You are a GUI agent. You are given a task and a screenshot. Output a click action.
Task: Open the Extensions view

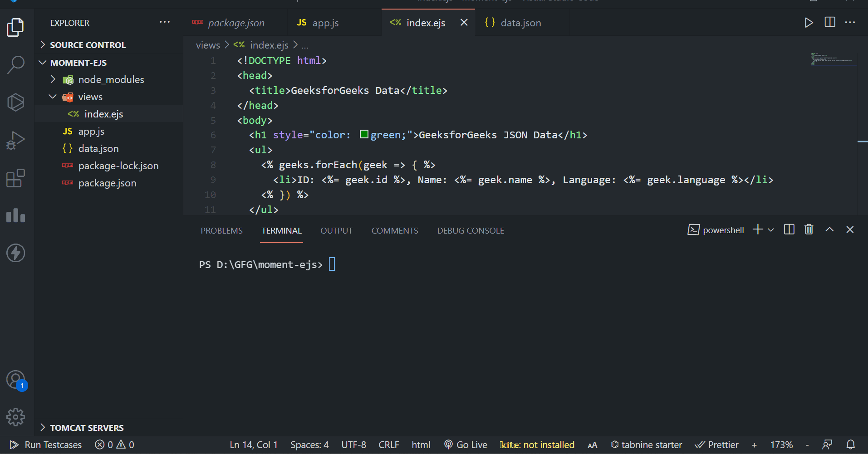(x=16, y=178)
